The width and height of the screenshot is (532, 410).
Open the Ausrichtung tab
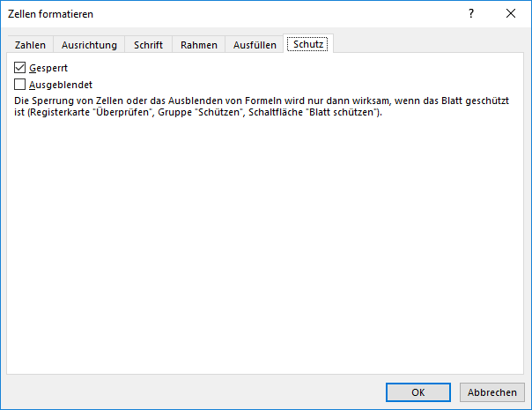click(x=89, y=45)
